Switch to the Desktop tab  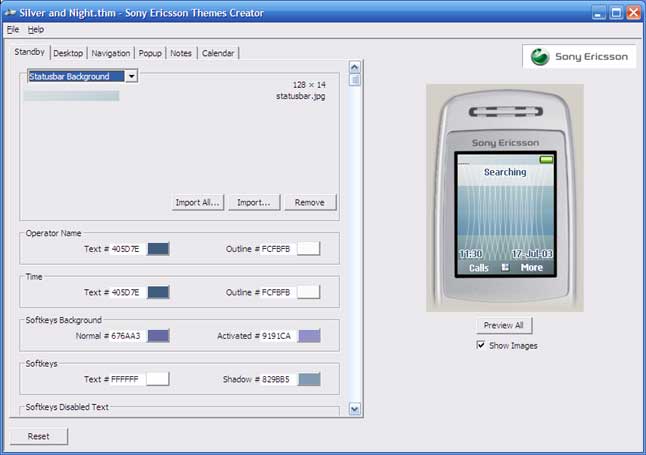[68, 53]
